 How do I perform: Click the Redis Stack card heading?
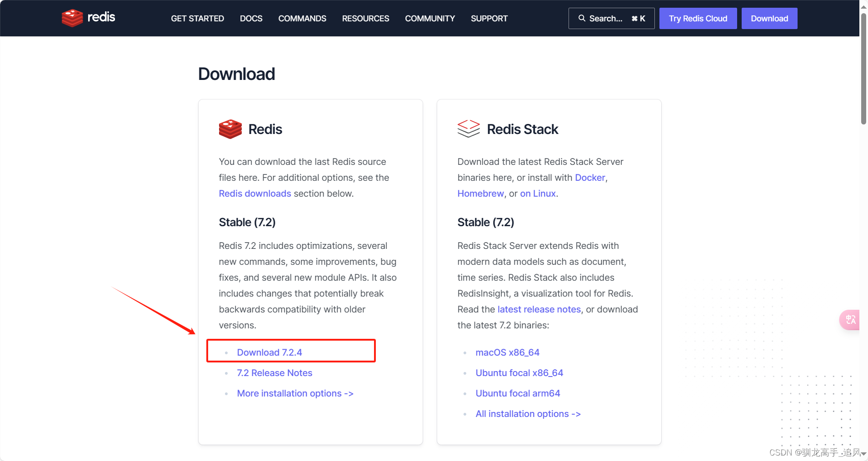pyautogui.click(x=522, y=129)
